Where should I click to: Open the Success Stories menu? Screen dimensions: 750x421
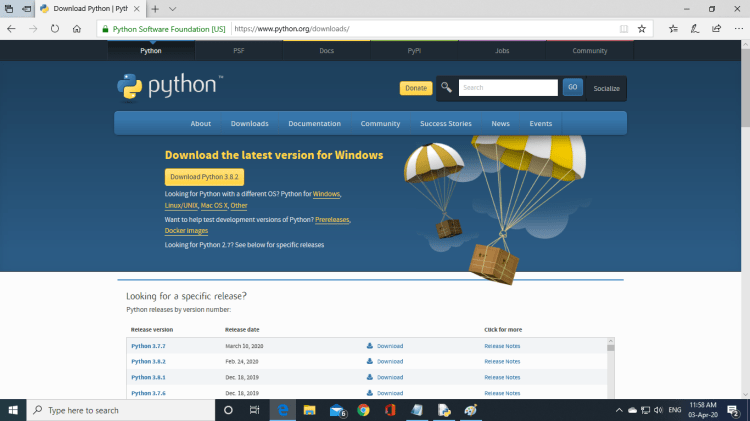tap(446, 123)
